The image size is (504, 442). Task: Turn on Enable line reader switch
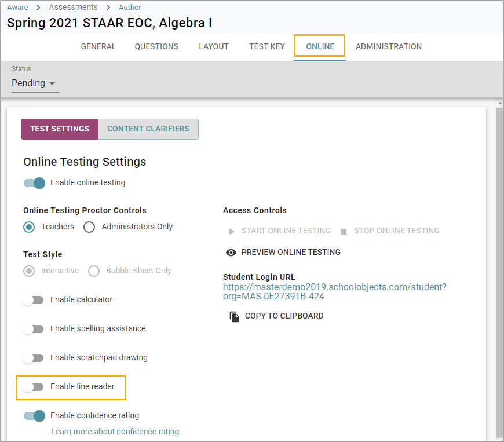click(x=33, y=387)
